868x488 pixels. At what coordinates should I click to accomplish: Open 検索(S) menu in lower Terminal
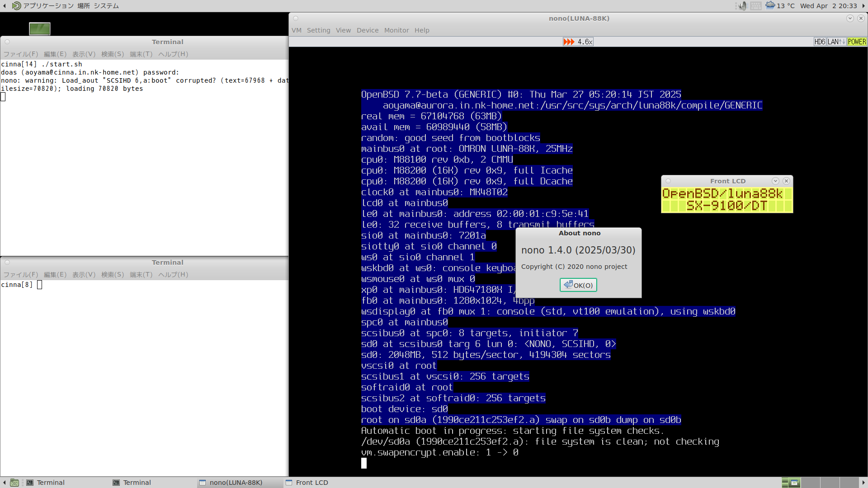[x=113, y=275]
